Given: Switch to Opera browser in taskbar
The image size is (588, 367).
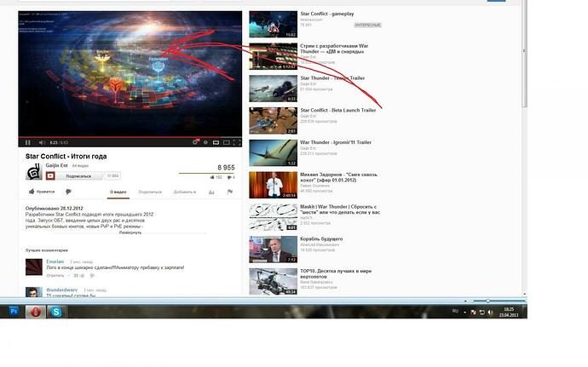Looking at the screenshot, I should [36, 312].
